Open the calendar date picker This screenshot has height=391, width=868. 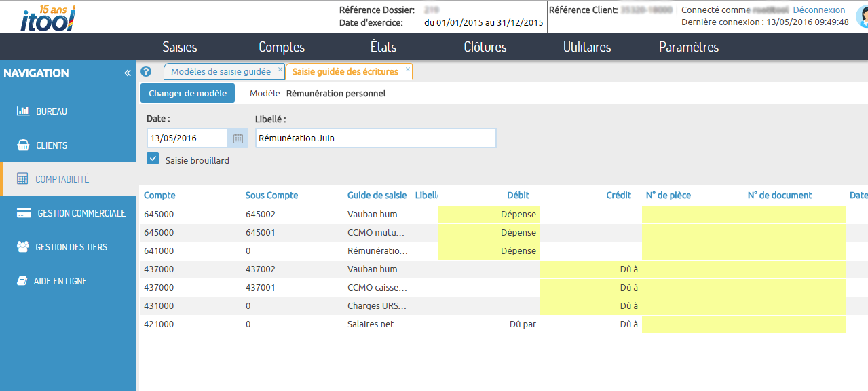[x=238, y=137]
